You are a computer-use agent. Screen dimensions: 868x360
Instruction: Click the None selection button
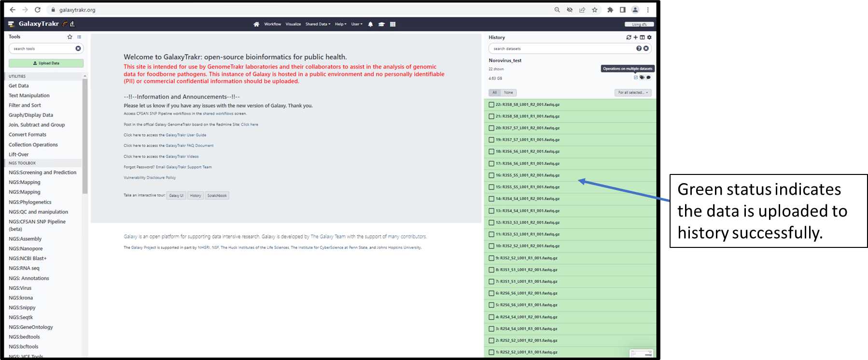pyautogui.click(x=508, y=92)
